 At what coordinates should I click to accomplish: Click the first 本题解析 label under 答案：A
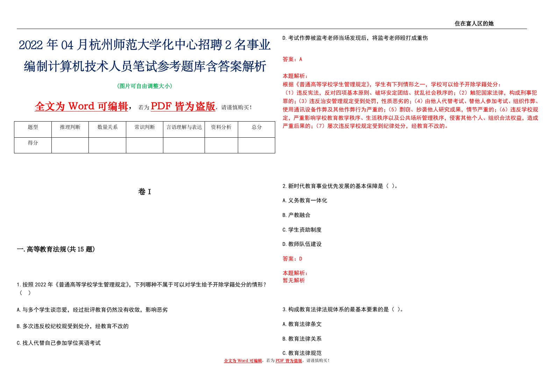point(295,76)
